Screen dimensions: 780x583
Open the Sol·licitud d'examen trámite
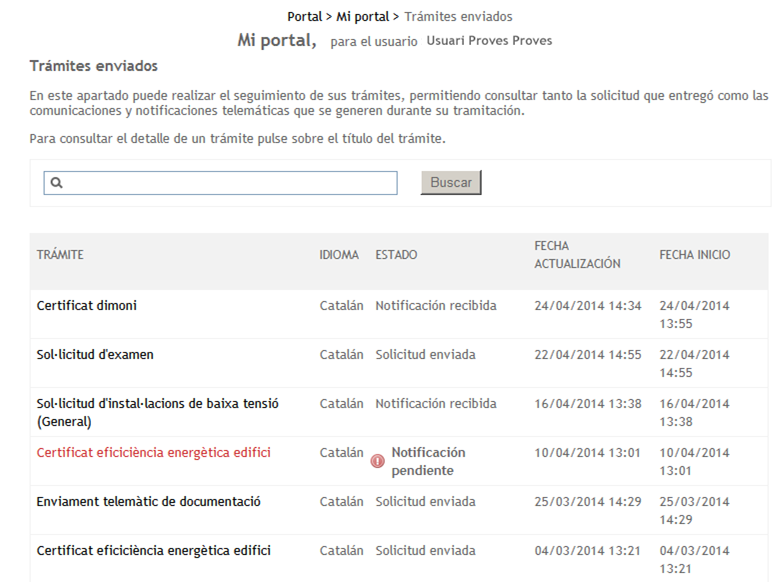click(95, 355)
